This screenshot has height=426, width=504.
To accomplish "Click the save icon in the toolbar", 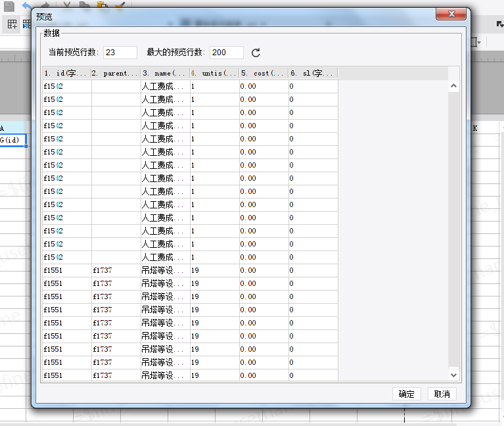I will (x=9, y=5).
